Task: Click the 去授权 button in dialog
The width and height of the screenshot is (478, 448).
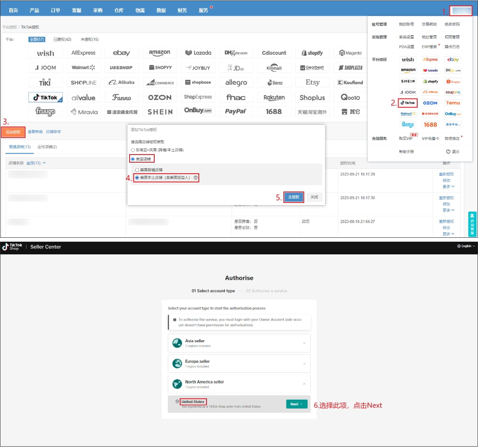Action: pos(294,197)
